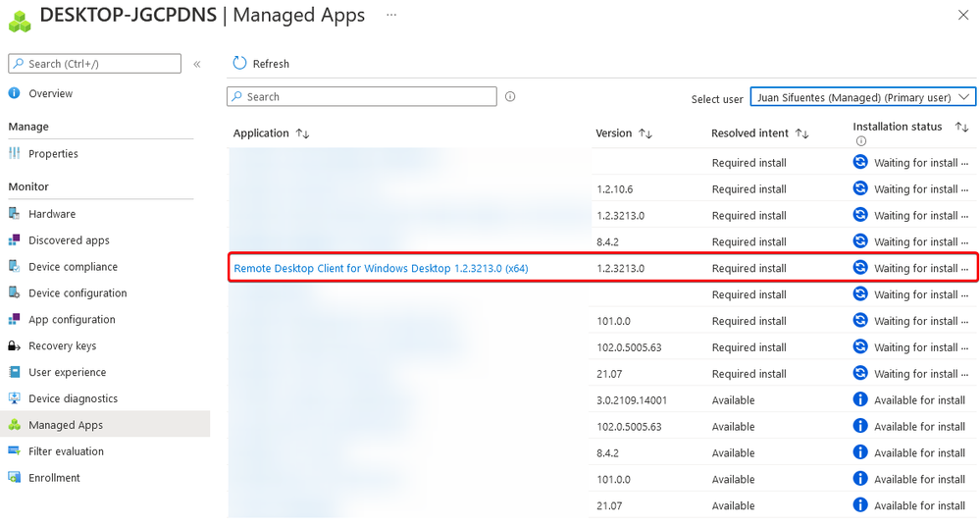980x526 pixels.
Task: Sort by Resolved intent column arrows
Action: pos(801,133)
